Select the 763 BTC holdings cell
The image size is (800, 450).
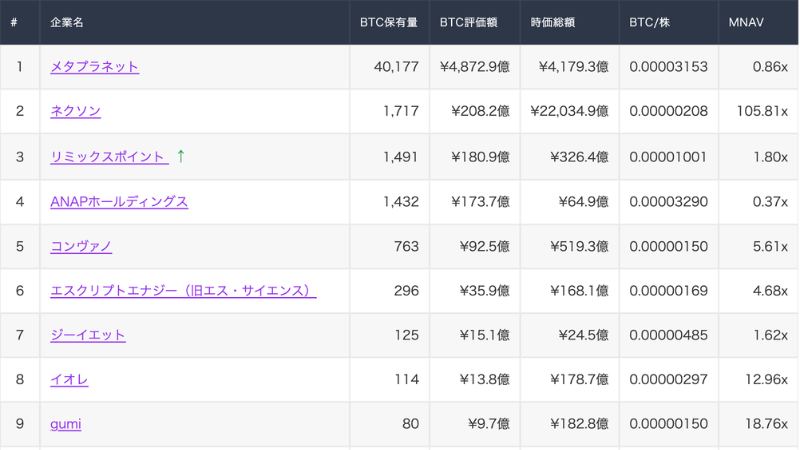tap(389, 246)
